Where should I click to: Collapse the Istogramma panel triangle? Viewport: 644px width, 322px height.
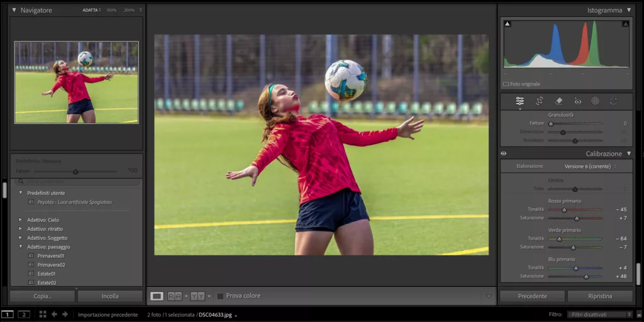click(x=629, y=10)
